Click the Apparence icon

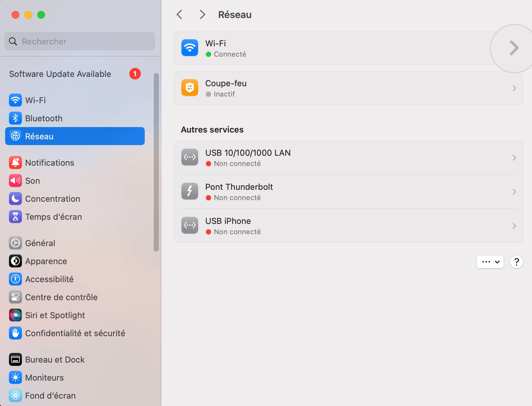(x=15, y=261)
